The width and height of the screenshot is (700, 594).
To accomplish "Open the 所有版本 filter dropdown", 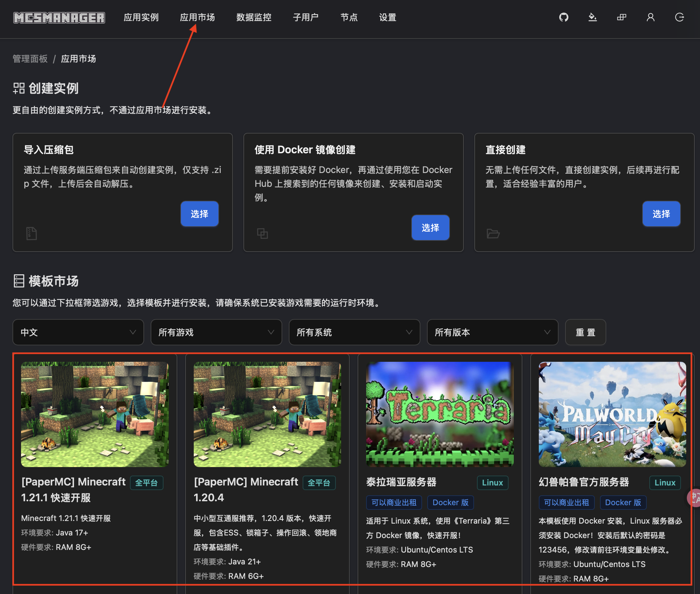I will (x=492, y=332).
